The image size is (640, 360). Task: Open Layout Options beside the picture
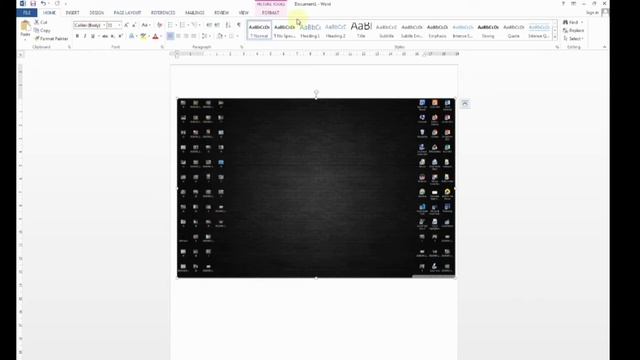pos(465,104)
